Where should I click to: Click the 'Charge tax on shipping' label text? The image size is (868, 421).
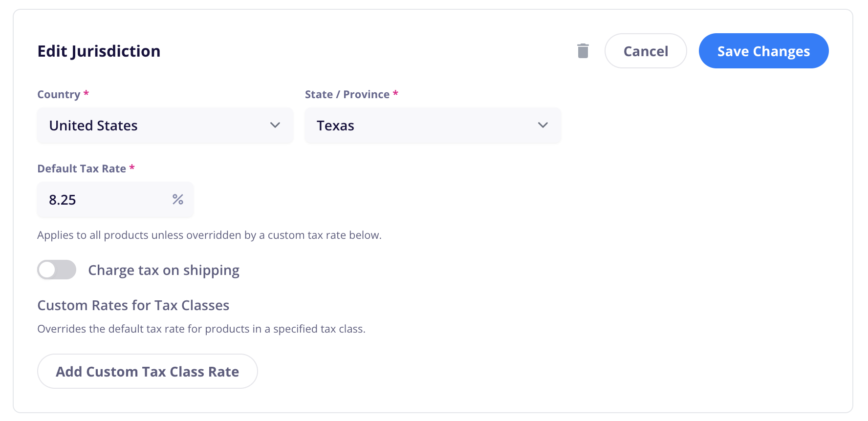(x=164, y=270)
